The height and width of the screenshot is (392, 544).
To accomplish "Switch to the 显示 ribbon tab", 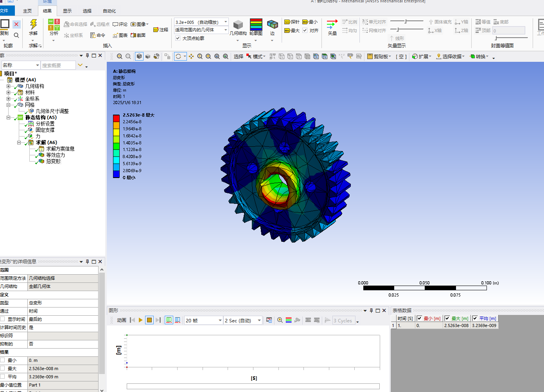I will [x=67, y=11].
